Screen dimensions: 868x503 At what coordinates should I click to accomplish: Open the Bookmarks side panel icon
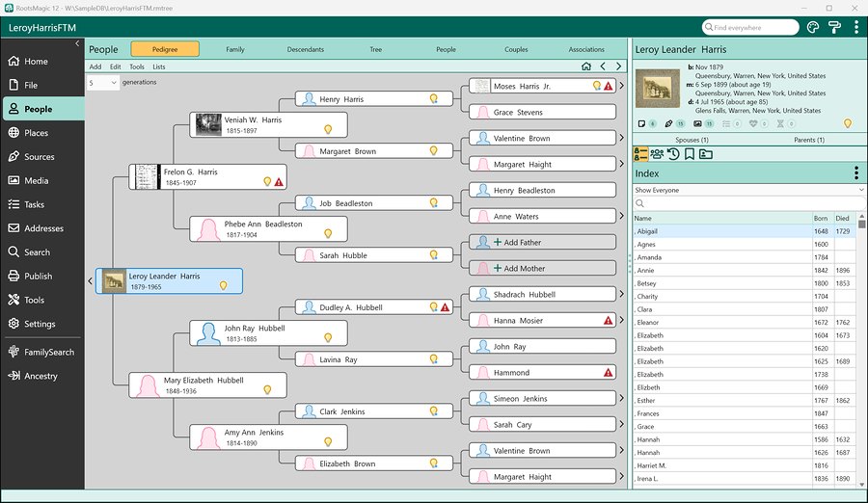pyautogui.click(x=690, y=154)
